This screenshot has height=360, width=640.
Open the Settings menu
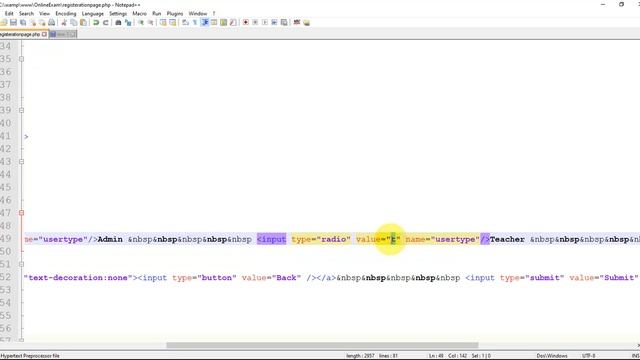coord(118,13)
